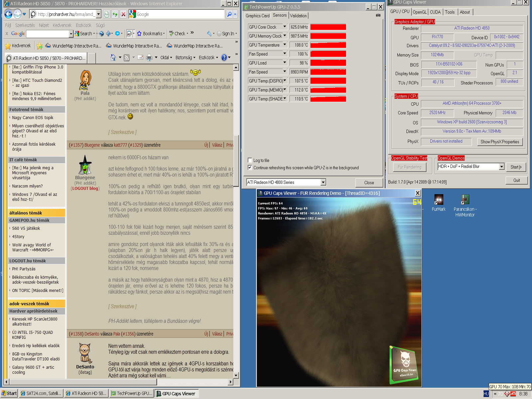Click the compatibility view page icon
Viewport: 532px width, 399px height.
click(106, 14)
